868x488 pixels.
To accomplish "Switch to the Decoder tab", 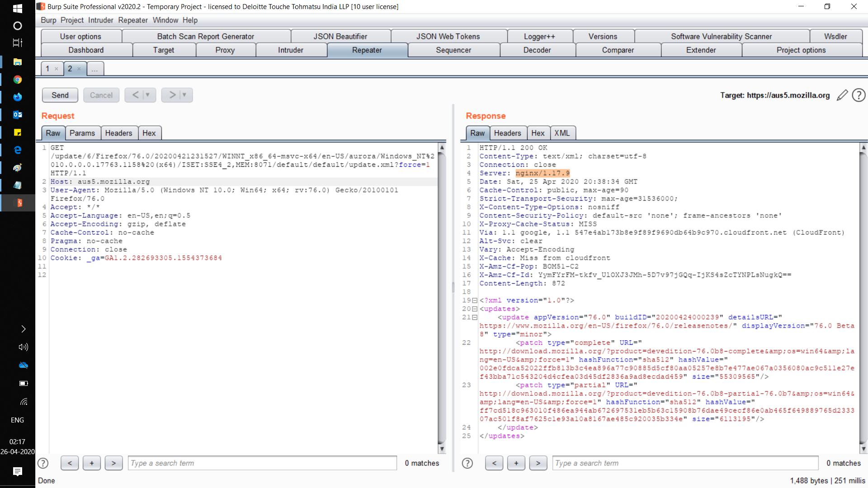I will [x=537, y=50].
